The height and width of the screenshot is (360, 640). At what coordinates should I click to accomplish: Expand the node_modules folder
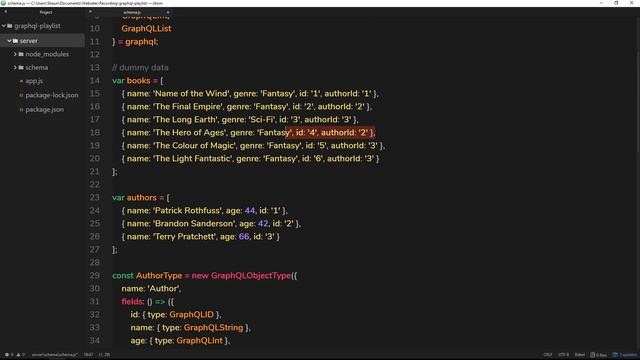pos(15,54)
